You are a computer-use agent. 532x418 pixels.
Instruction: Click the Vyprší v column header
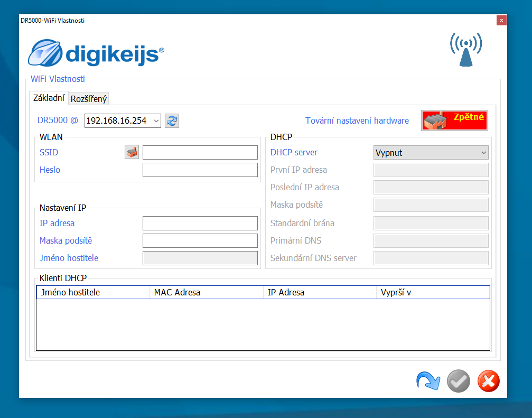tap(433, 292)
